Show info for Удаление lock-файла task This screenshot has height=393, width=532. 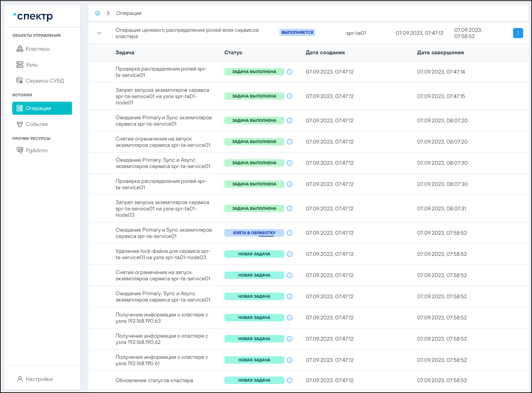290,254
